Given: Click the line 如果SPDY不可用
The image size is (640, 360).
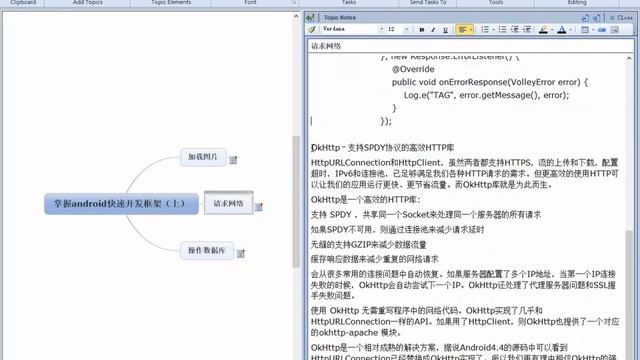Looking at the screenshot, I should pos(398,229).
